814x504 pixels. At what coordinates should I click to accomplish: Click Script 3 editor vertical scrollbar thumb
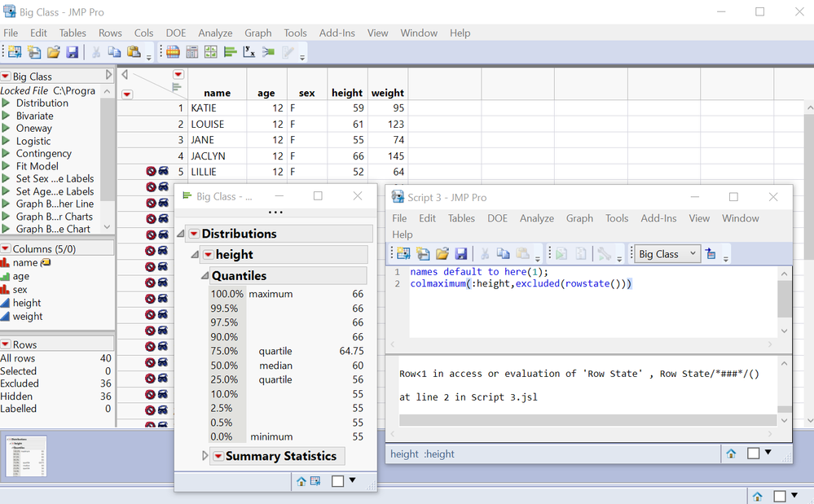785,299
